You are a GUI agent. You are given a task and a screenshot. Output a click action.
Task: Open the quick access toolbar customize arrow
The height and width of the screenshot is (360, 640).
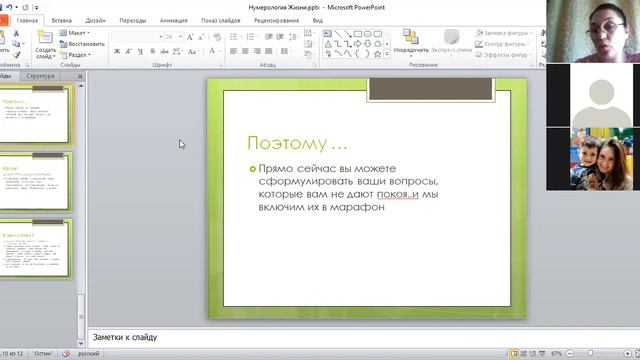point(36,8)
